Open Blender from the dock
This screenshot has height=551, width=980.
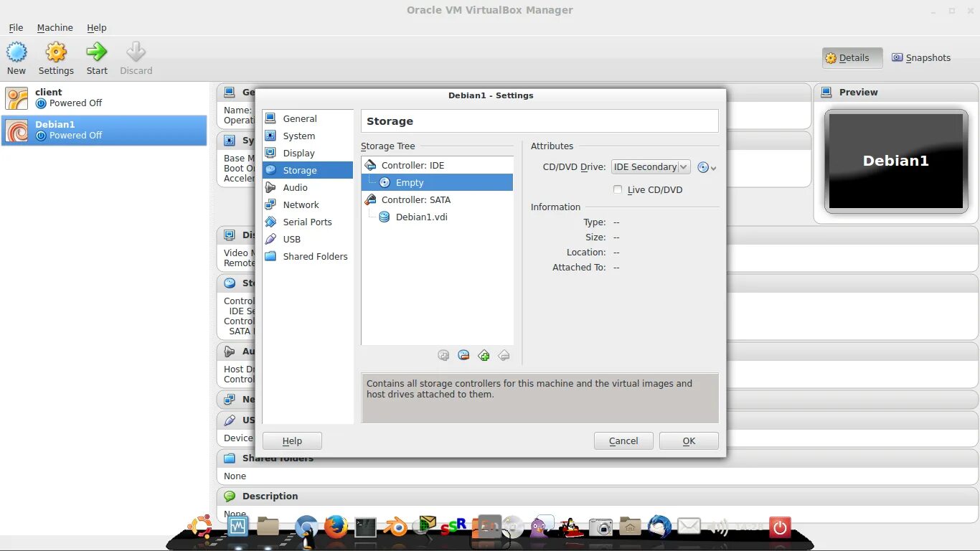(x=395, y=527)
